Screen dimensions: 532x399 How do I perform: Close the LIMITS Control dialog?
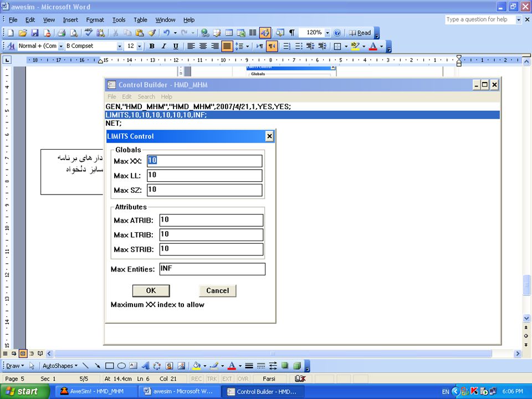tap(269, 136)
